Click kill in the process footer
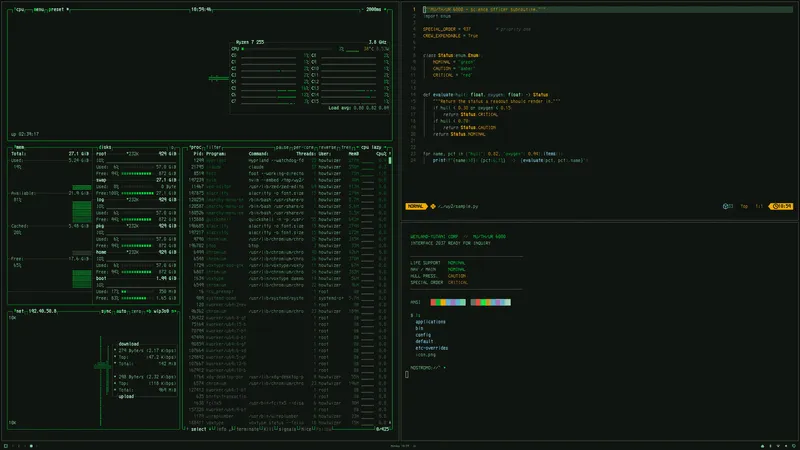 click(268, 430)
